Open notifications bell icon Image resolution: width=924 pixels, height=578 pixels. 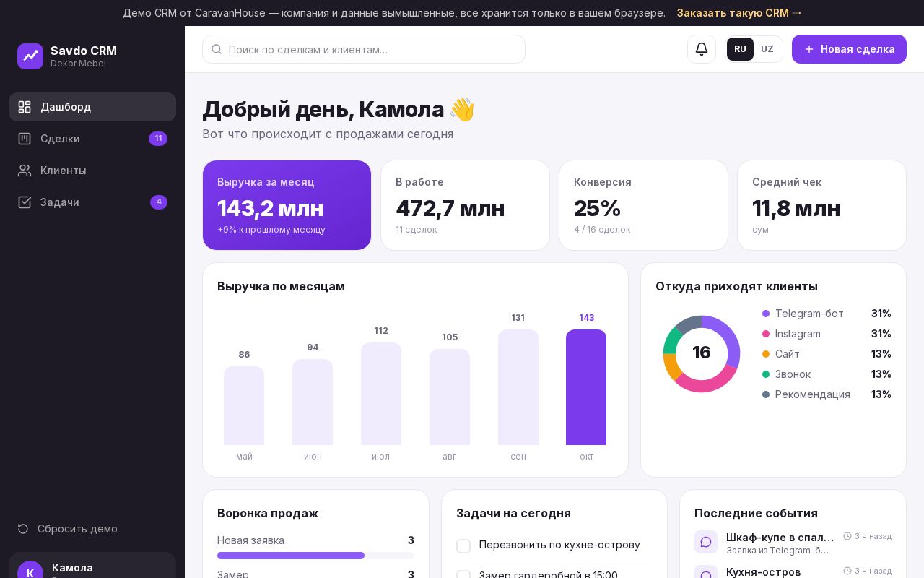702,49
